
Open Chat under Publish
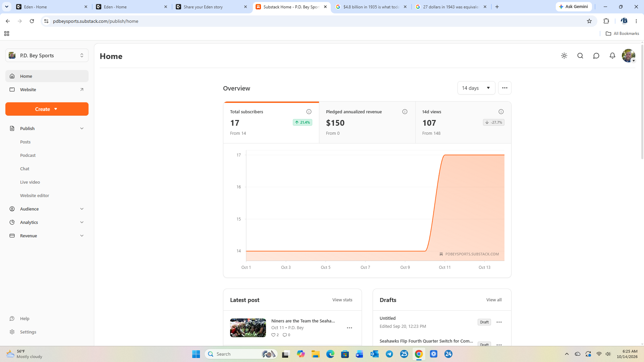(x=24, y=169)
